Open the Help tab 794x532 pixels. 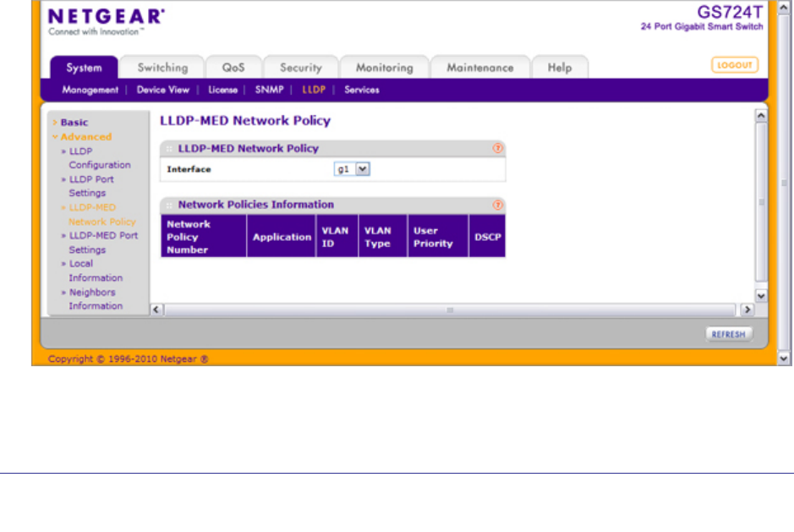(x=560, y=68)
